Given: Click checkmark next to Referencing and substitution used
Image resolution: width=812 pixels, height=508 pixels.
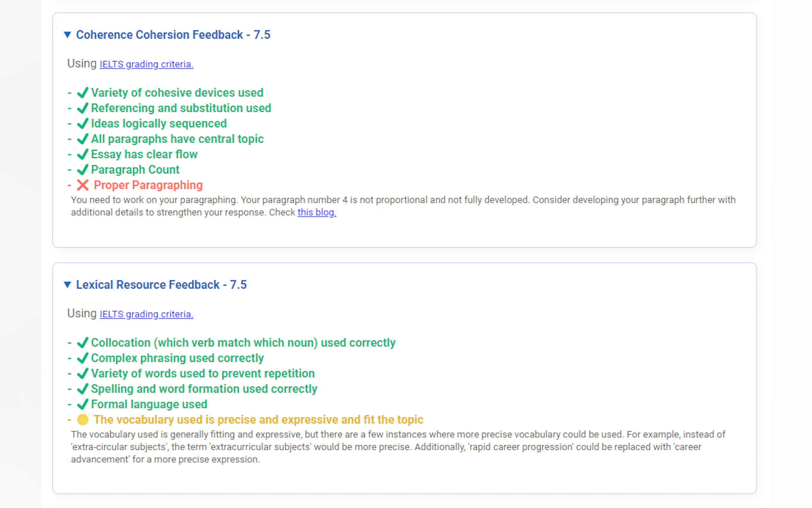Looking at the screenshot, I should (x=82, y=108).
